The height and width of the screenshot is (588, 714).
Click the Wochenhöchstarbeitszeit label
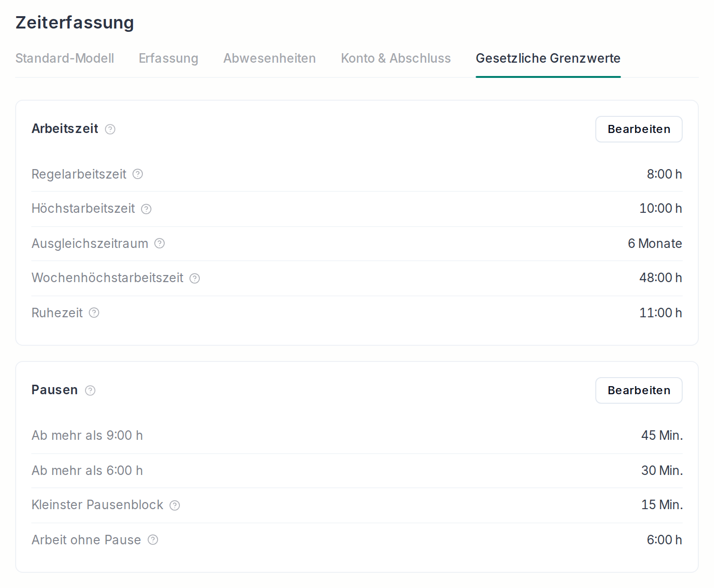[107, 277]
